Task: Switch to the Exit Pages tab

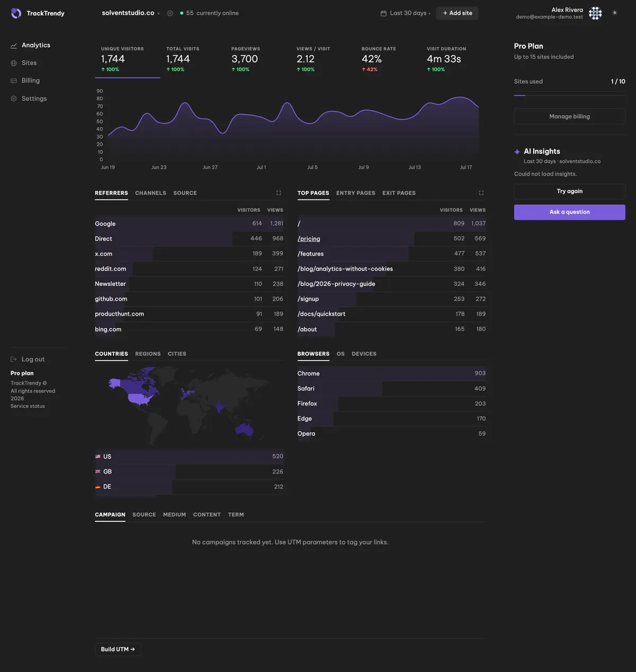Action: [399, 193]
